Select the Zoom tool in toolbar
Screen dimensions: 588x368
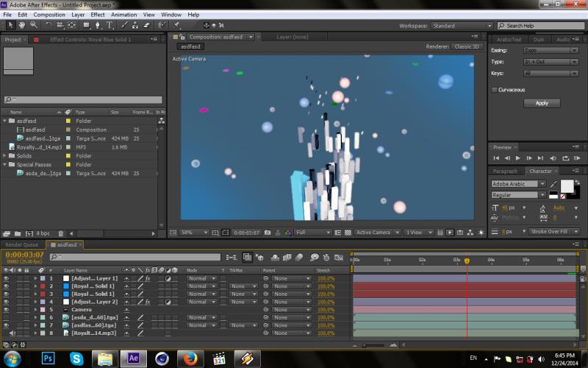tap(34, 25)
